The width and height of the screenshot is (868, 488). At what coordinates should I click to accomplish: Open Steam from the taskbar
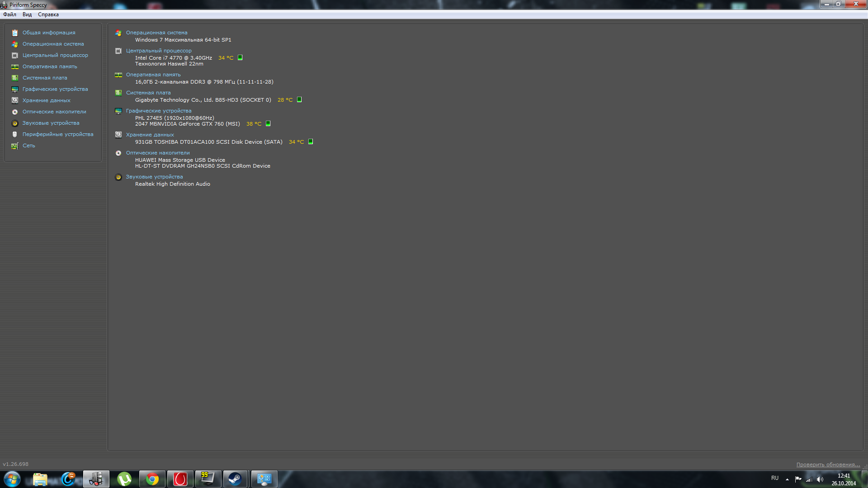pyautogui.click(x=235, y=479)
